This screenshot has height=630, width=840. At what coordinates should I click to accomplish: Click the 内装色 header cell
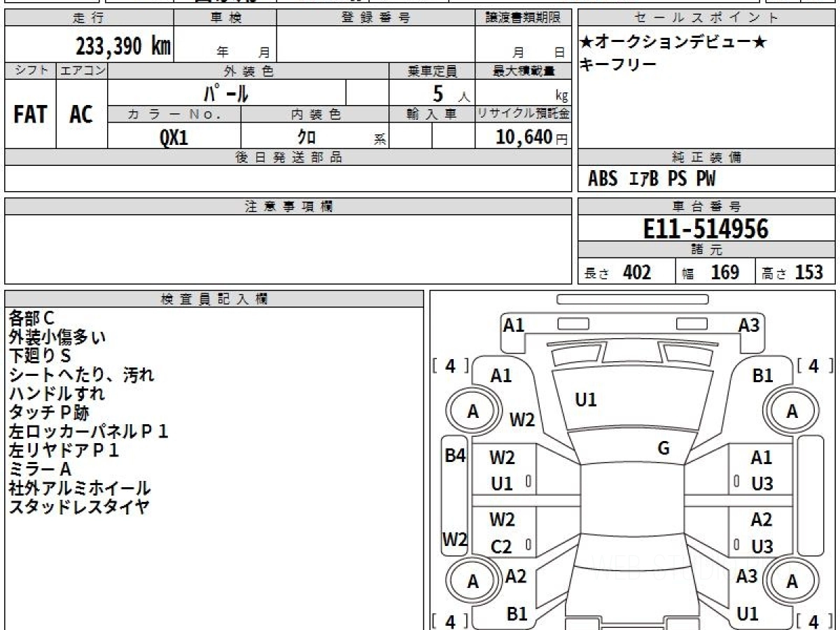(315, 114)
